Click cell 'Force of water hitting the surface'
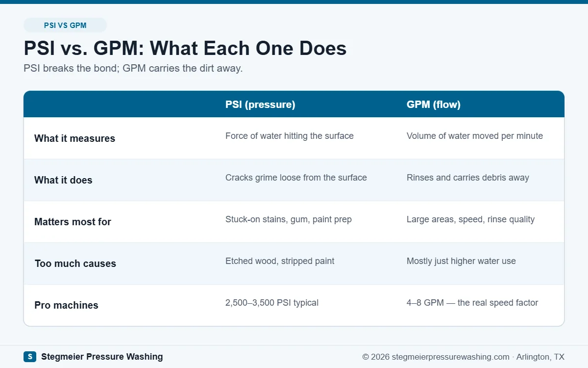Viewport: 588px width, 368px height. [290, 136]
